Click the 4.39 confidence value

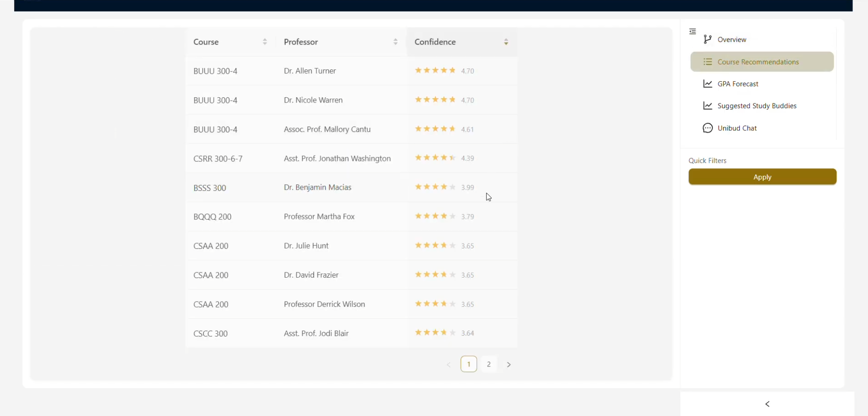(468, 158)
